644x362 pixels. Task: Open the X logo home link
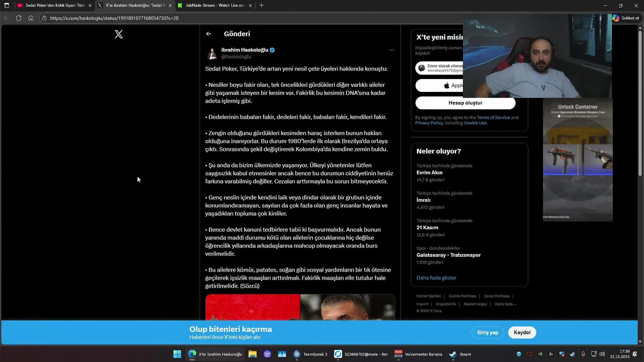tap(119, 34)
